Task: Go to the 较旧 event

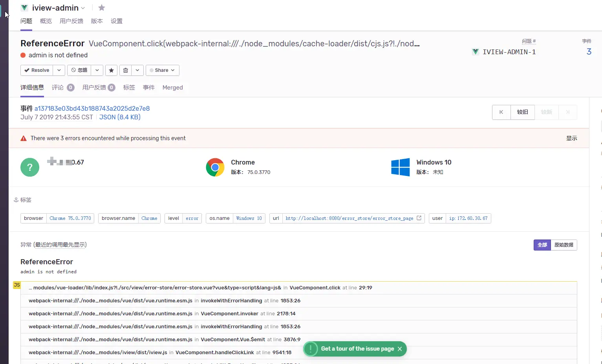Action: 523,112
